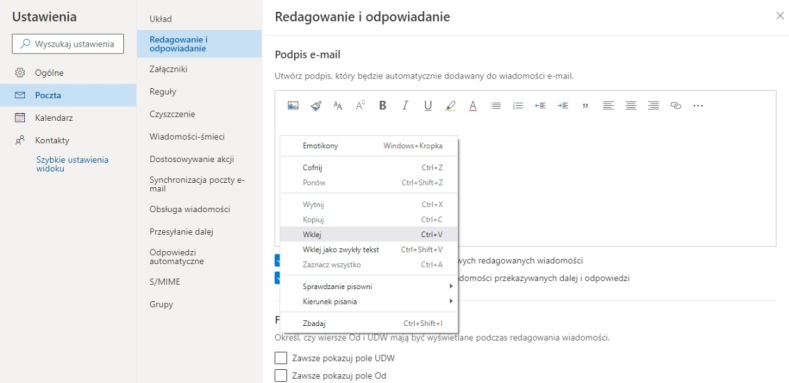Open the font color tool
789x383 pixels.
(472, 106)
